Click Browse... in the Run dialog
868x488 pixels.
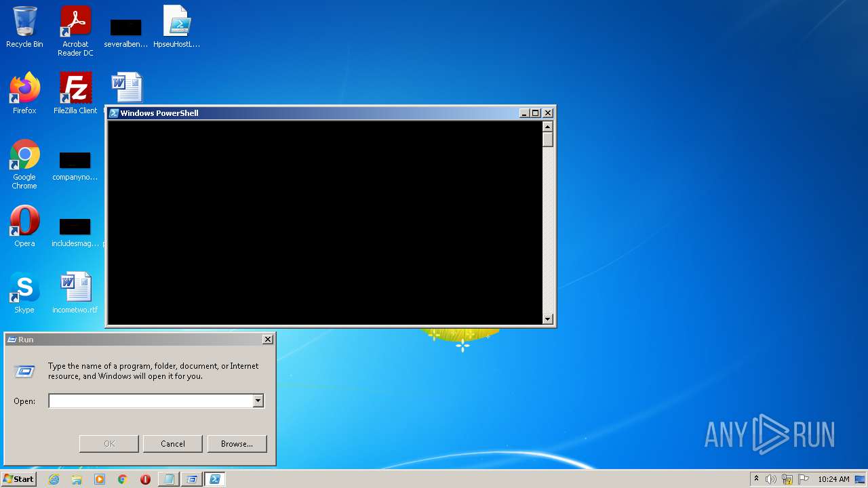tap(237, 444)
